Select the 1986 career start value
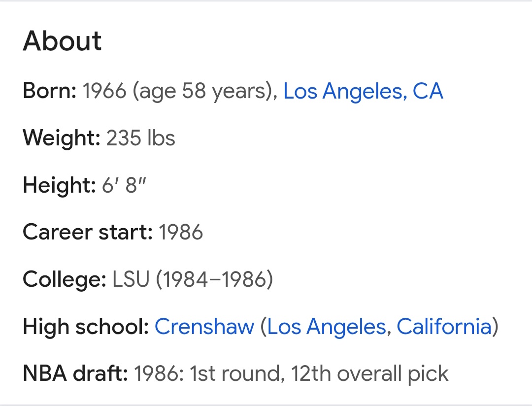This screenshot has width=532, height=406. [181, 232]
